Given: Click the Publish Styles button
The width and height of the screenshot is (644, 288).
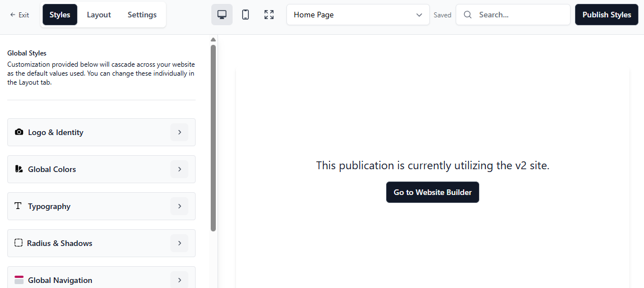Looking at the screenshot, I should coord(606,15).
